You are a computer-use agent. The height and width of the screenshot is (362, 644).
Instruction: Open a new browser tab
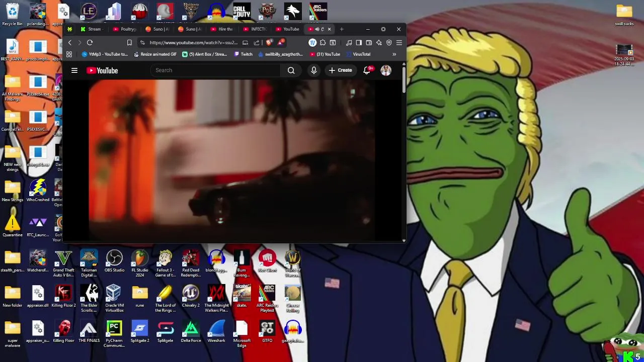click(342, 29)
